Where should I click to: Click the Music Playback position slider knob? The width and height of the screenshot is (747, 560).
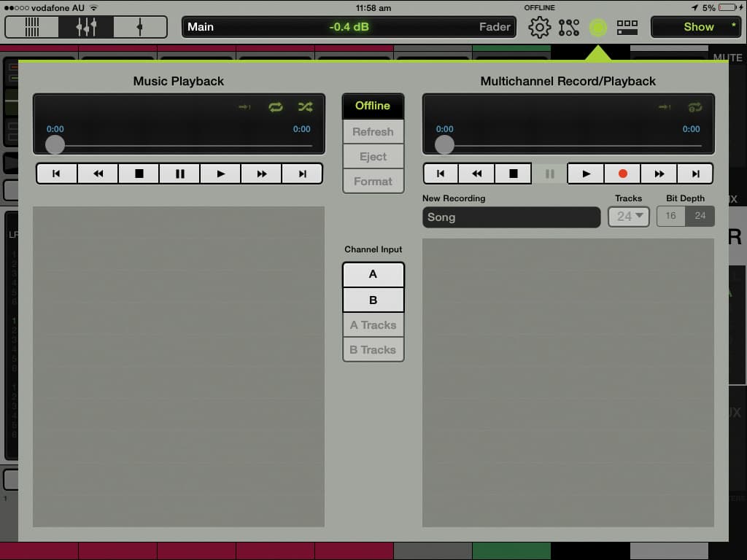coord(55,145)
